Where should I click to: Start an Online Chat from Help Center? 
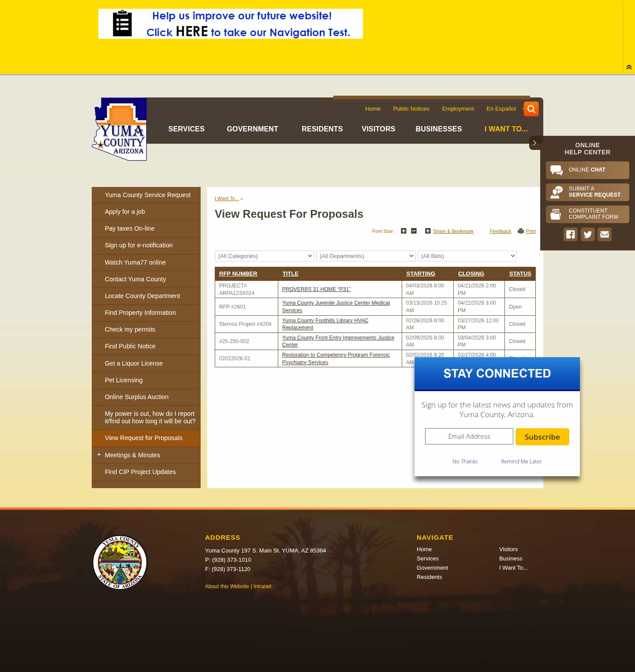(x=587, y=170)
